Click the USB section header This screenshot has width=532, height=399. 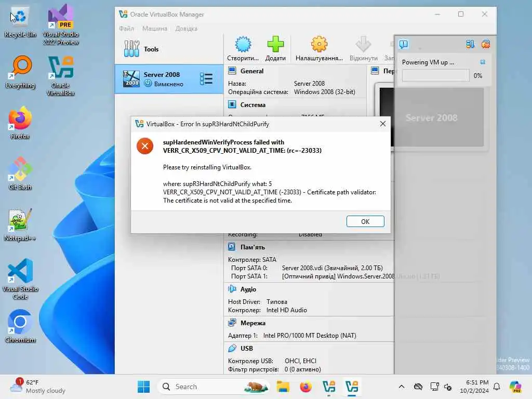click(246, 349)
